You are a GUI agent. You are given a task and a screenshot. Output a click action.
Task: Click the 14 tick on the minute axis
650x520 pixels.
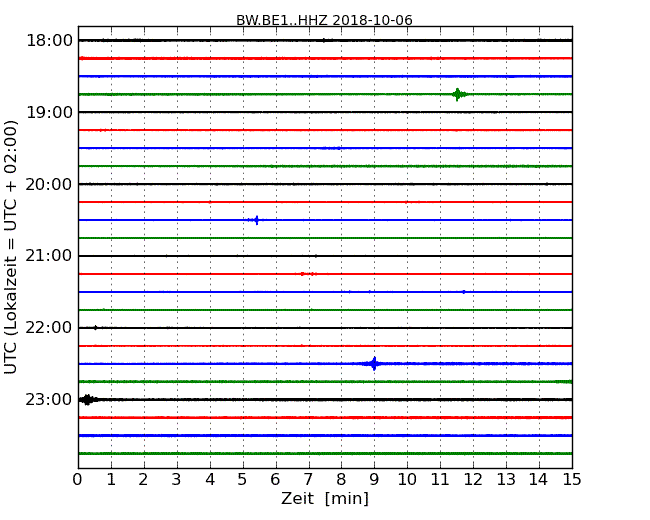(x=538, y=479)
